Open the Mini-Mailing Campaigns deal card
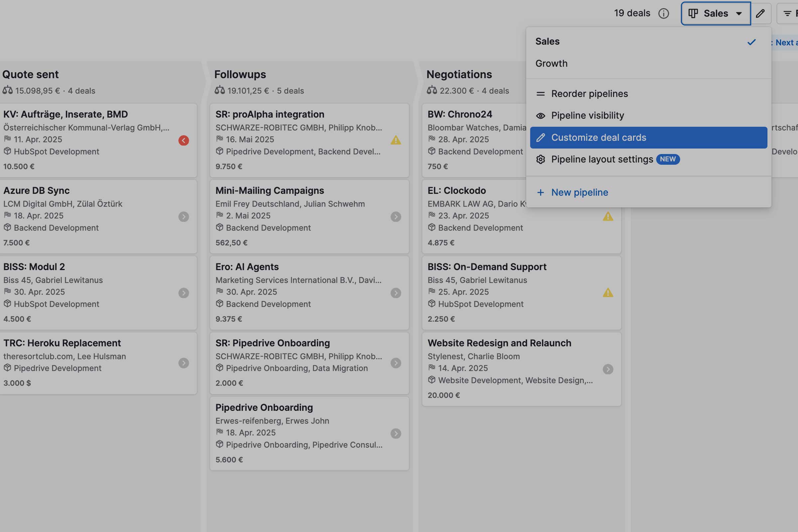The image size is (798, 532). point(270,190)
